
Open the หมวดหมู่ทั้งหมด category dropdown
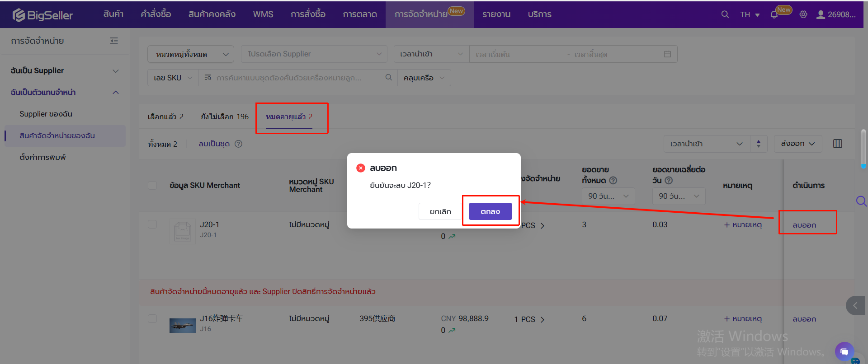click(190, 54)
